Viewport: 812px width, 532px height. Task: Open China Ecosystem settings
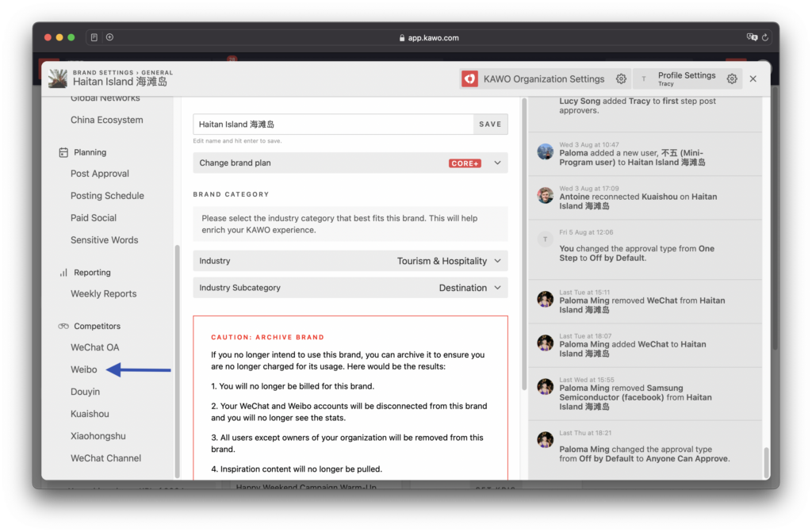(107, 120)
